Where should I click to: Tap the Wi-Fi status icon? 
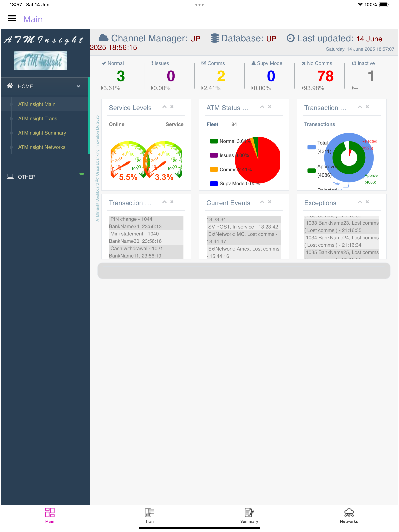tap(360, 5)
